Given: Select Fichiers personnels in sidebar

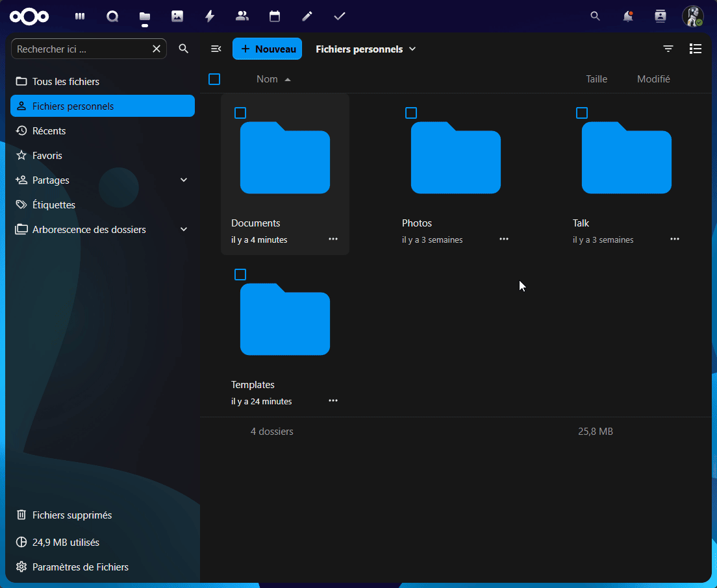Looking at the screenshot, I should (103, 106).
